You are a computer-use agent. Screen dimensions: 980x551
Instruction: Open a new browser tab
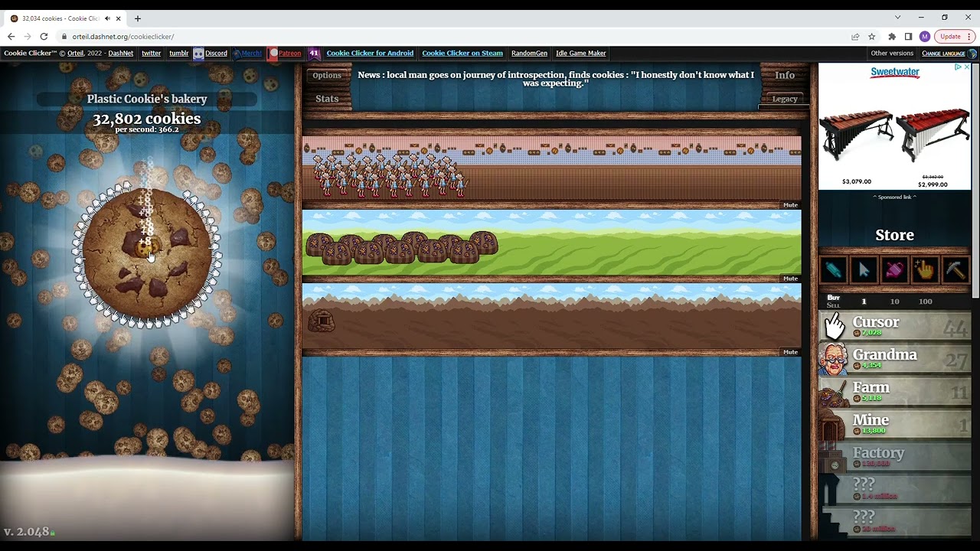coord(138,18)
